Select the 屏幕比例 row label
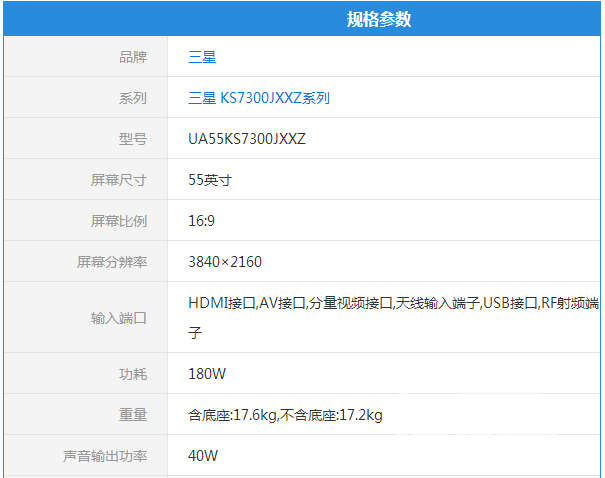605x478 pixels. pyautogui.click(x=119, y=221)
